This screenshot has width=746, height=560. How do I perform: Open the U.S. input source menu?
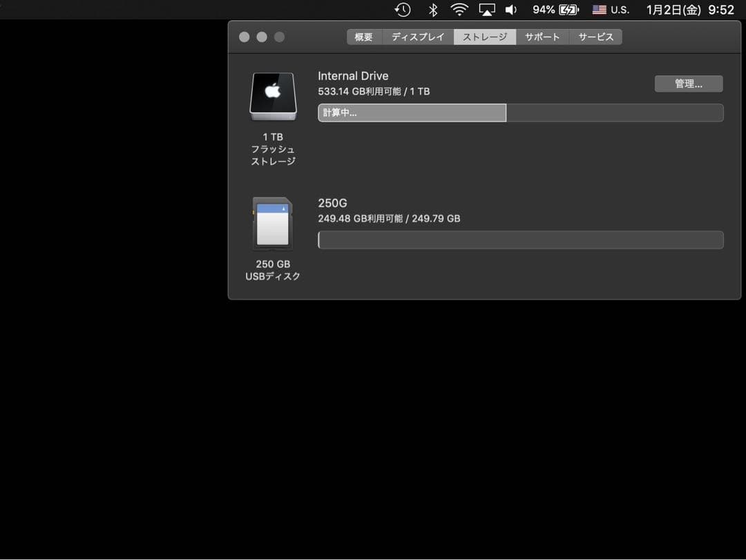point(608,10)
